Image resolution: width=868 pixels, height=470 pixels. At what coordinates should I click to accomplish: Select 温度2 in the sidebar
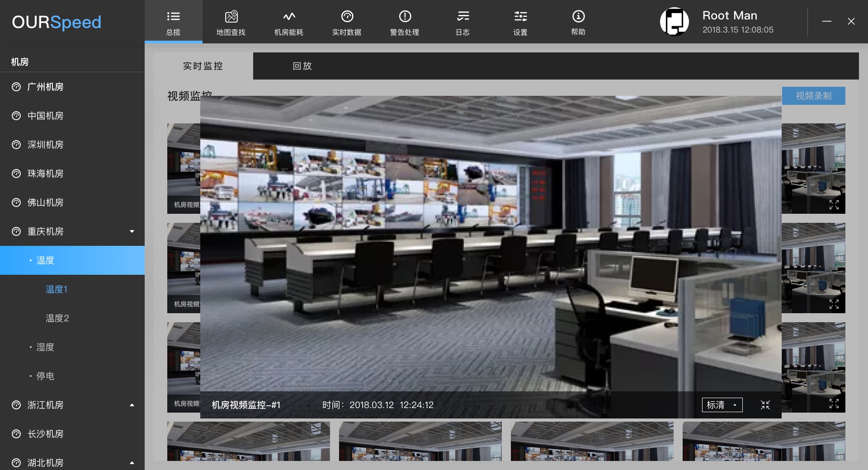57,318
